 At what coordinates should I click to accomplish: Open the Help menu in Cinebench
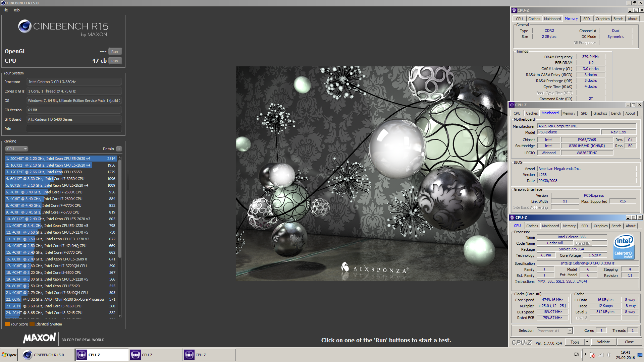click(16, 10)
